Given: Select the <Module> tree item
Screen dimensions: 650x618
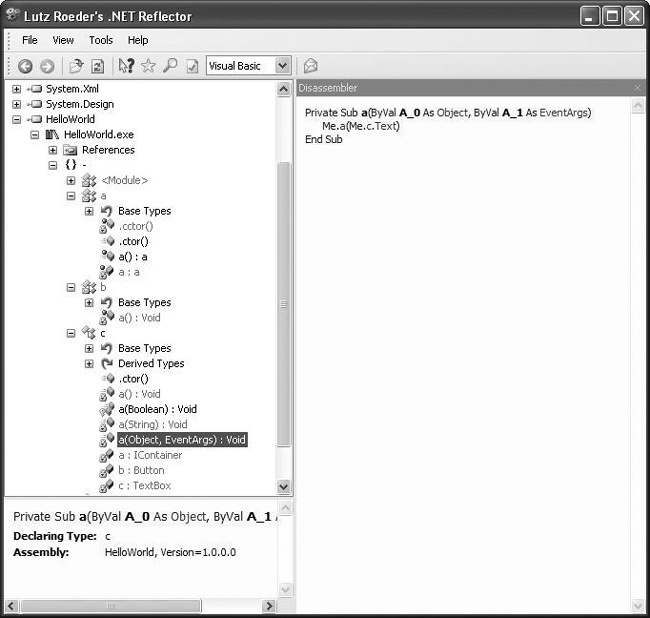Looking at the screenshot, I should (124, 180).
